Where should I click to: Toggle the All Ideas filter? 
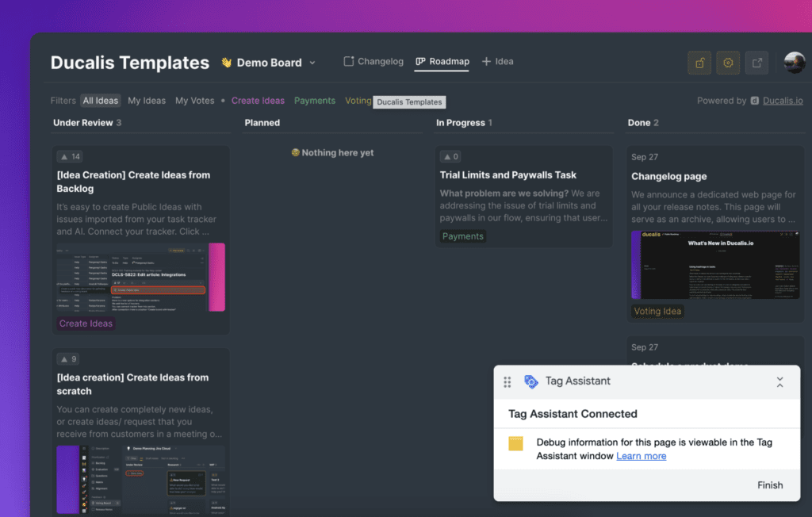[101, 101]
